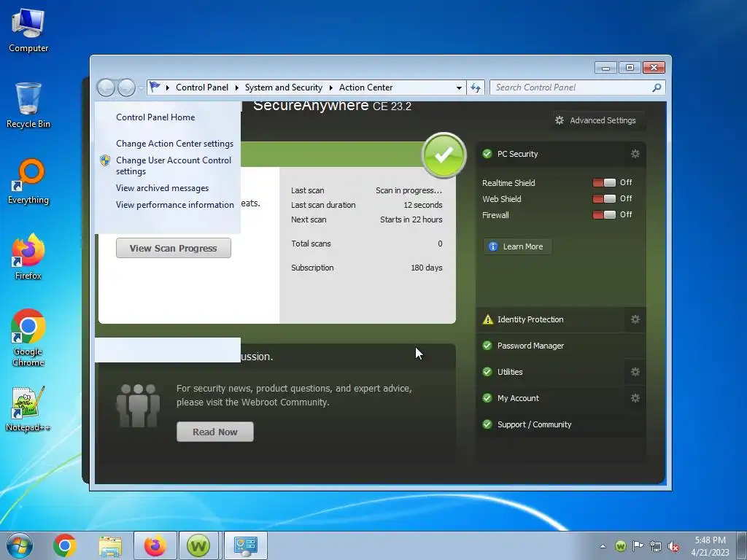Open Identity Protection settings gear
This screenshot has width=747, height=560.
(x=635, y=319)
